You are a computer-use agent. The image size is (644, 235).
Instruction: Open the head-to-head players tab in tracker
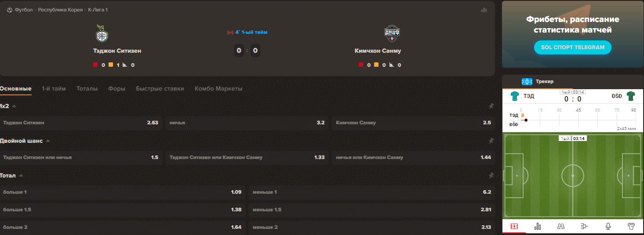[561, 227]
